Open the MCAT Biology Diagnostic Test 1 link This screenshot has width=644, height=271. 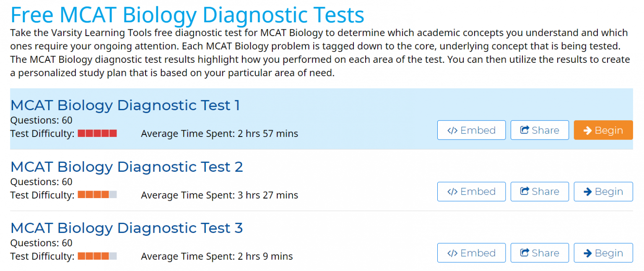tap(126, 105)
